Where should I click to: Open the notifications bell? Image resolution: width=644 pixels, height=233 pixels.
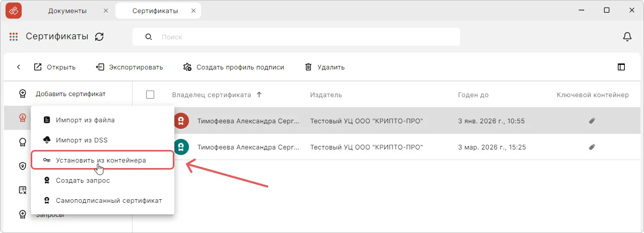[x=627, y=37]
